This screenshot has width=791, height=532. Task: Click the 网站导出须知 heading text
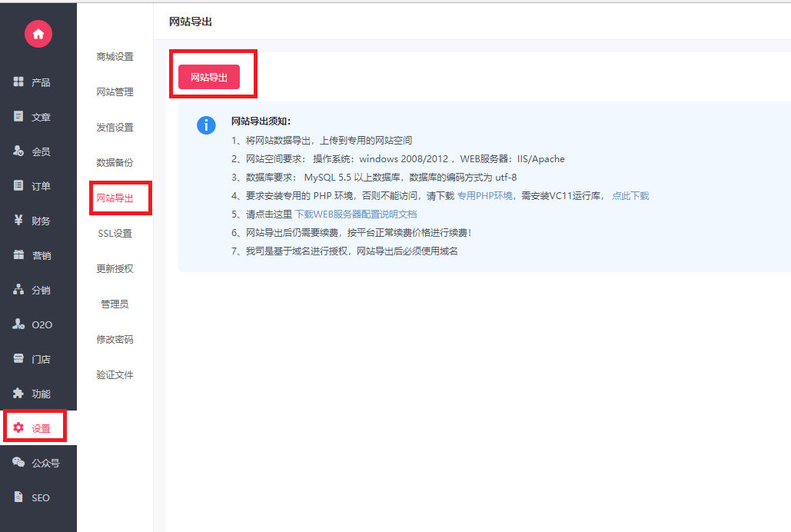(x=261, y=121)
